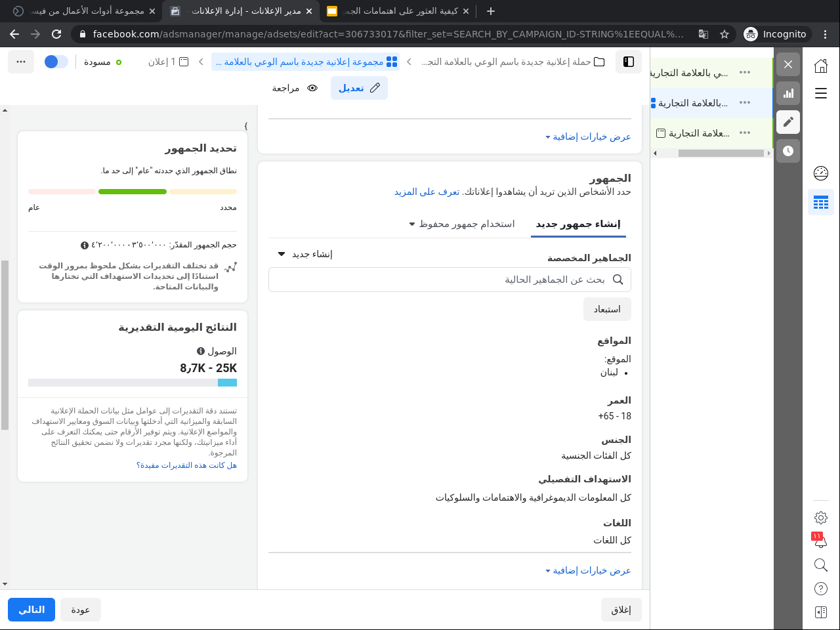Screen dimensions: 840x630
Task: Select the pencil edit icon in dark strip
Action: 788,122
